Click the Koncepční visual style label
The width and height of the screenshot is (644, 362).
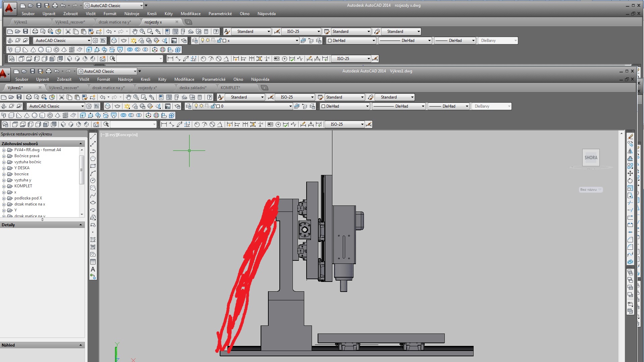tap(127, 135)
